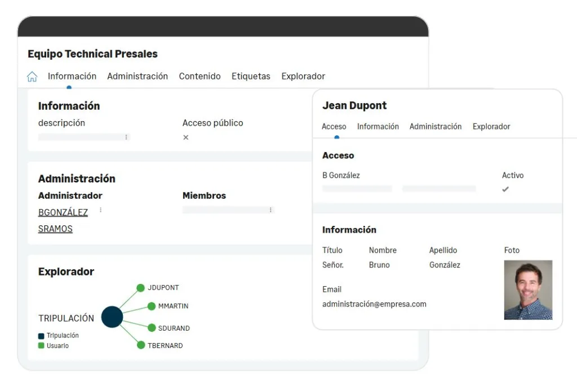Screen dimensions: 577x392
Task: Click the Bruno name value
Action: 379,265
